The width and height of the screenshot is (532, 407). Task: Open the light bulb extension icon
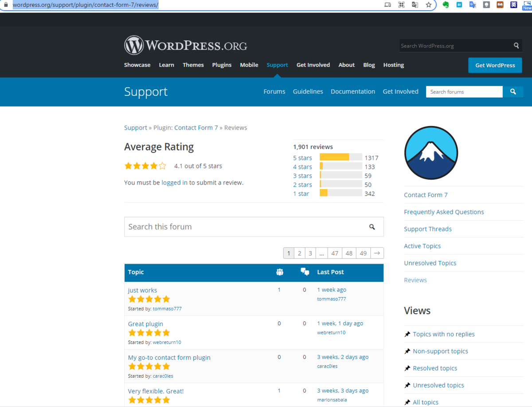tap(486, 5)
